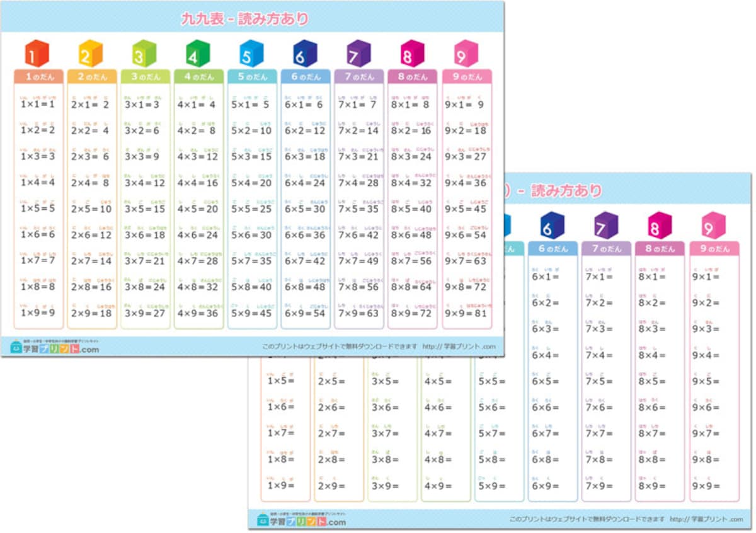This screenshot has height=533, width=756.
Task: Click the 9×9=81 equation
Action: 466,313
